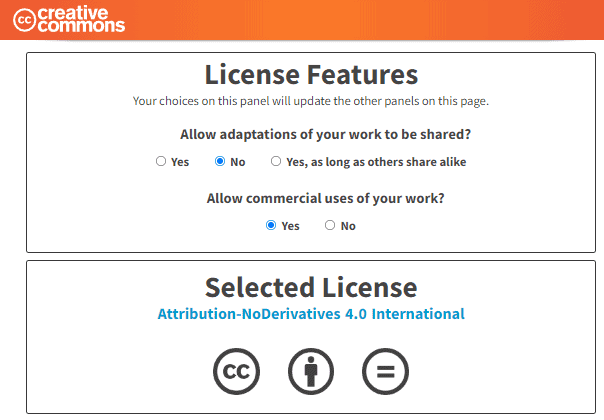Select 'No' for allowing adaptations
The height and width of the screenshot is (420, 604).
tap(220, 161)
